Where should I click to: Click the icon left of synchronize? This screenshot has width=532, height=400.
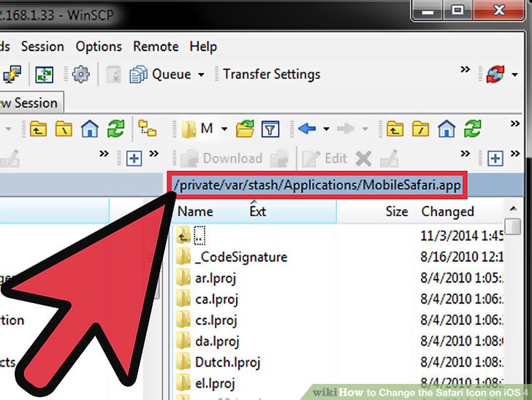(12, 74)
